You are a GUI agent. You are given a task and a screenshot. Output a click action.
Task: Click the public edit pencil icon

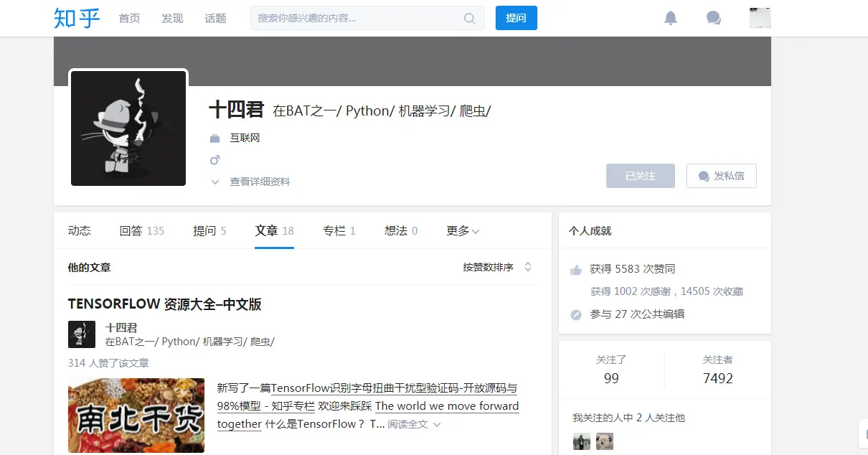pyautogui.click(x=575, y=314)
